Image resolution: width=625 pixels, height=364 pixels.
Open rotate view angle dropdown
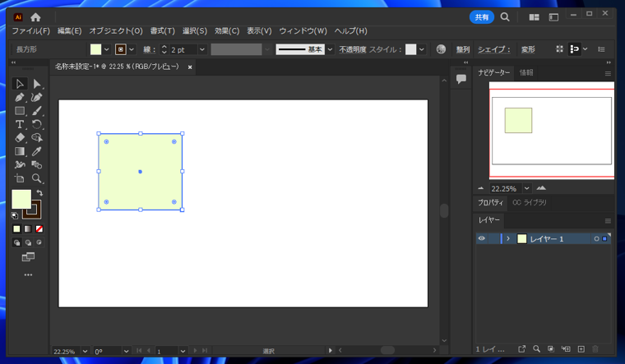[x=126, y=351]
